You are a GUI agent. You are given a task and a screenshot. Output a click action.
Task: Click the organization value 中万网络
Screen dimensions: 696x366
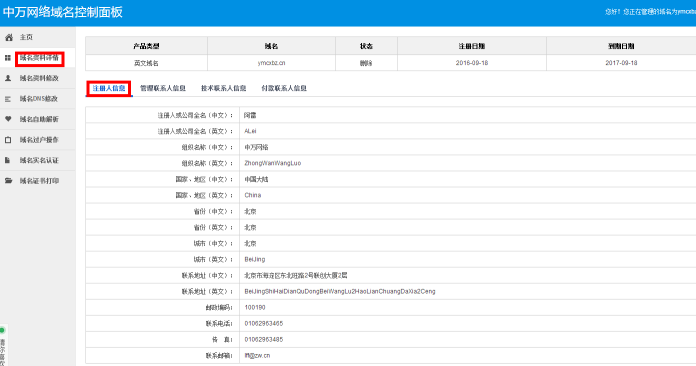point(256,147)
